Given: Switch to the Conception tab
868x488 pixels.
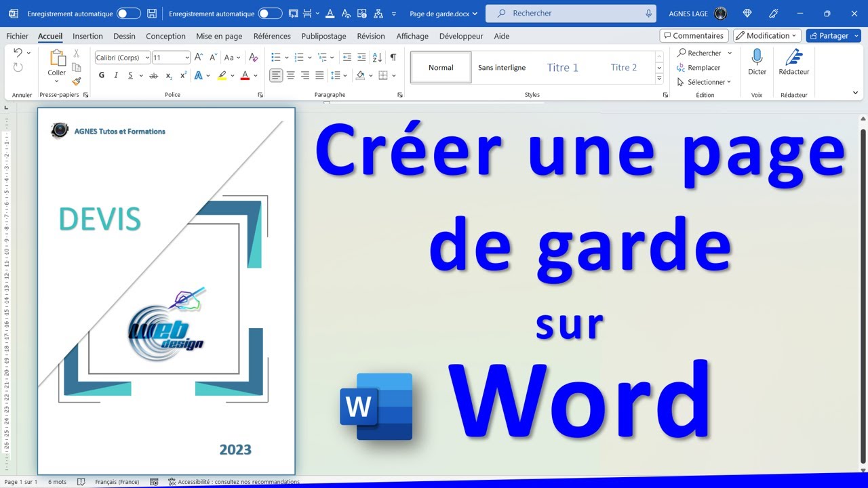Looking at the screenshot, I should (165, 36).
